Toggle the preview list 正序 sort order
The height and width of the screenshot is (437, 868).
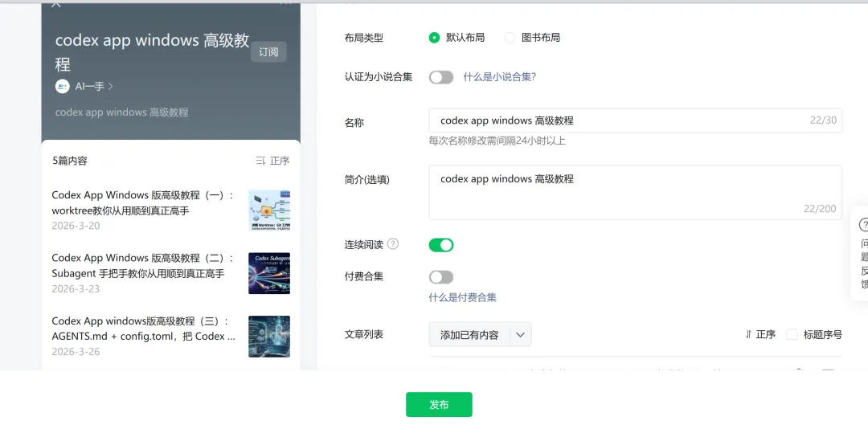(272, 161)
